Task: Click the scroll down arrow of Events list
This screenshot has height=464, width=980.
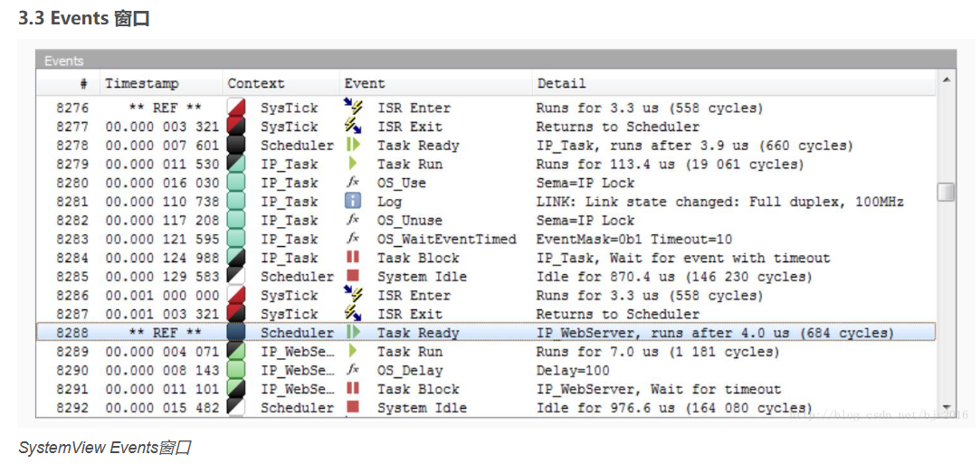Action: (947, 407)
